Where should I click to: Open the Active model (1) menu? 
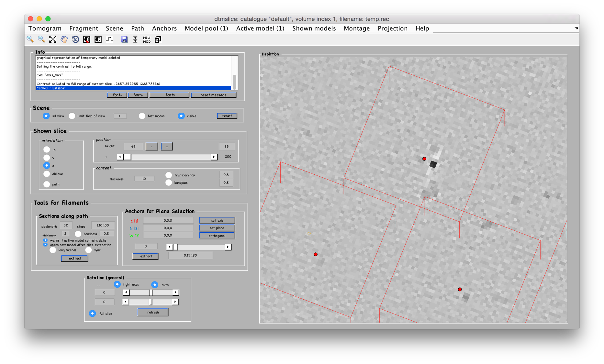click(x=260, y=28)
